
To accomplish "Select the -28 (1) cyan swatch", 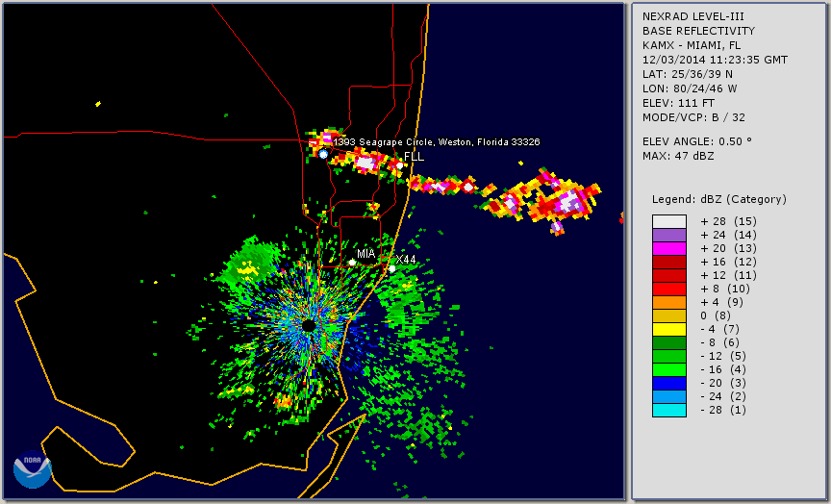I will [x=669, y=410].
